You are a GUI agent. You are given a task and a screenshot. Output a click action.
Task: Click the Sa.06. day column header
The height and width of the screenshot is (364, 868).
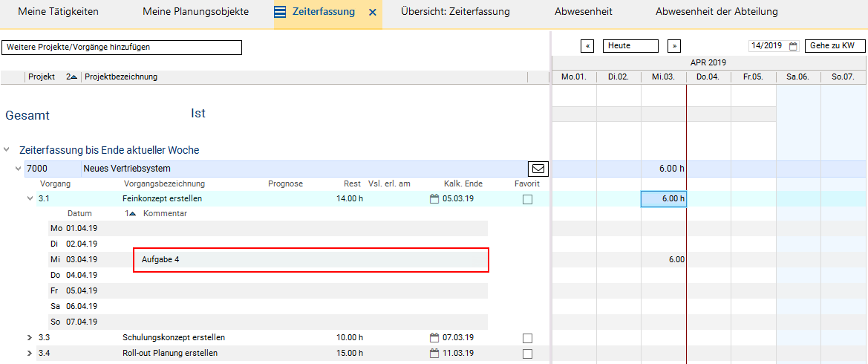pyautogui.click(x=797, y=77)
